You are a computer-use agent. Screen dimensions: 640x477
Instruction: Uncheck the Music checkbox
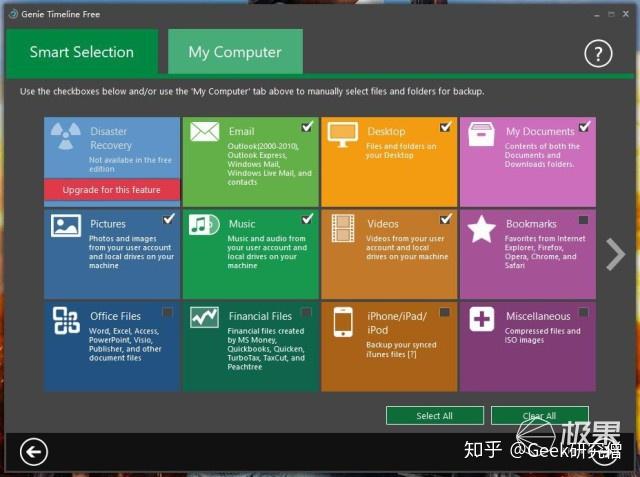[307, 219]
